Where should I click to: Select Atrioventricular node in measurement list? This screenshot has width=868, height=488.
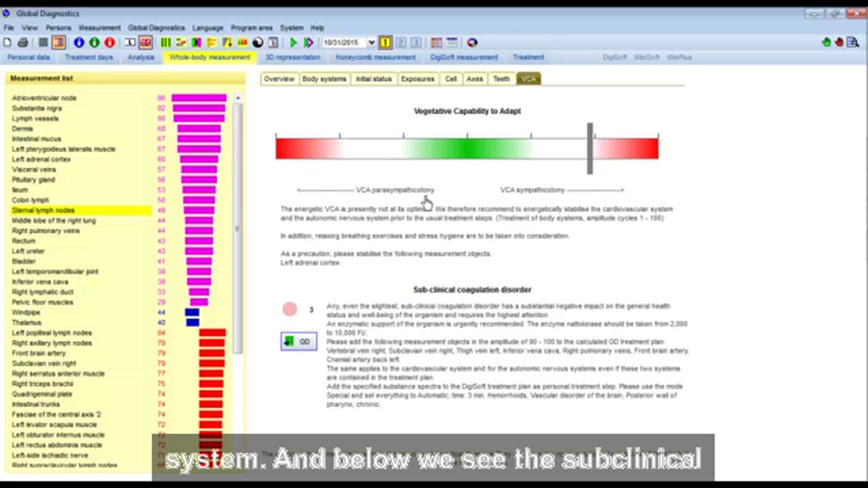pos(44,98)
